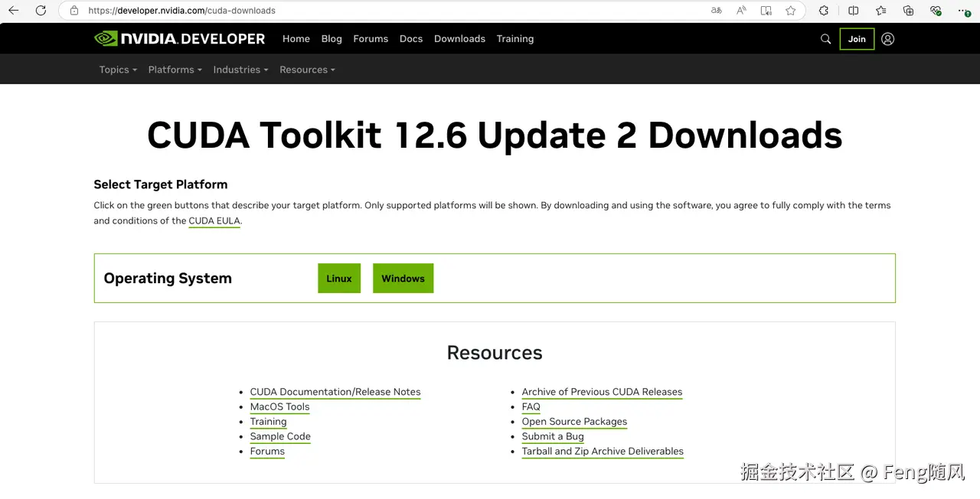
Task: Click the NVIDIA Developer logo
Action: tap(179, 38)
